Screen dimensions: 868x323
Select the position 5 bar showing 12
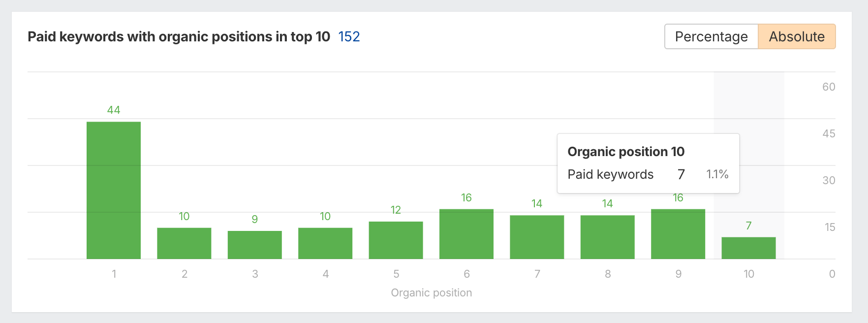pos(396,240)
